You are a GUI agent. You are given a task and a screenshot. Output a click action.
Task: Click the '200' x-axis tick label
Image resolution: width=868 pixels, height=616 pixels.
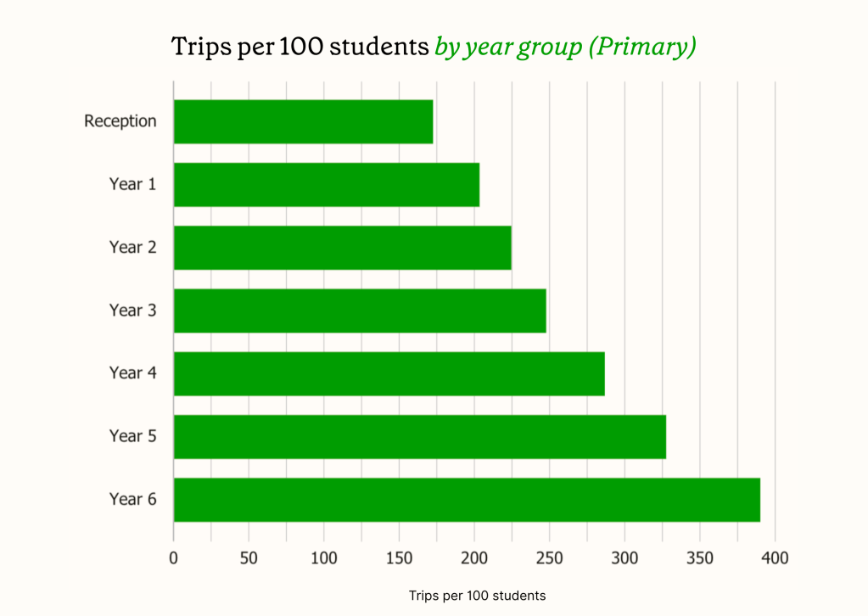tap(474, 558)
